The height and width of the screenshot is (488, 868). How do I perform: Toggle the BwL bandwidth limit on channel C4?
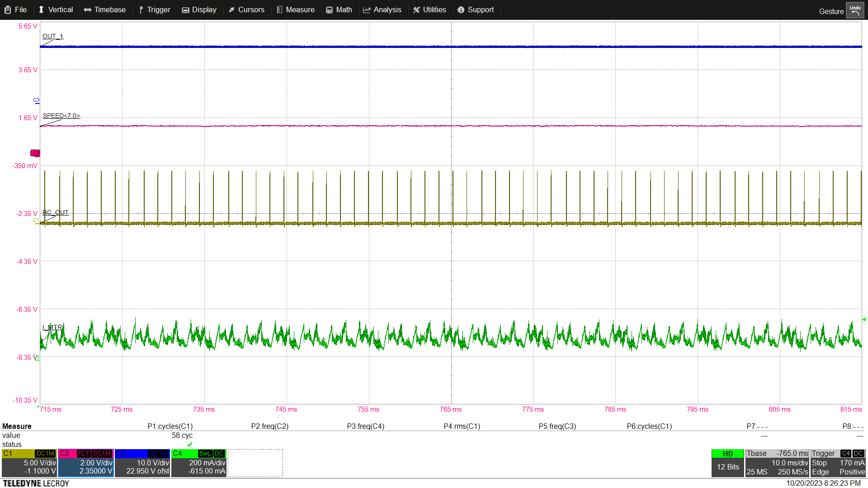coord(205,453)
